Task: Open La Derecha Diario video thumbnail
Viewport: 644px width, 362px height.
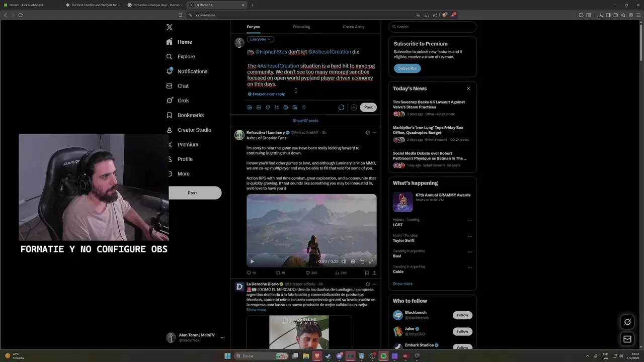Action: [x=299, y=332]
